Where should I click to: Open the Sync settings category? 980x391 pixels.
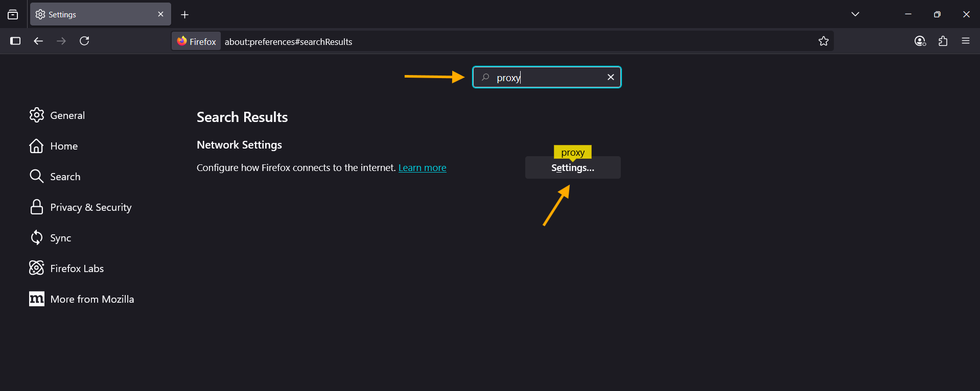pyautogui.click(x=50, y=238)
